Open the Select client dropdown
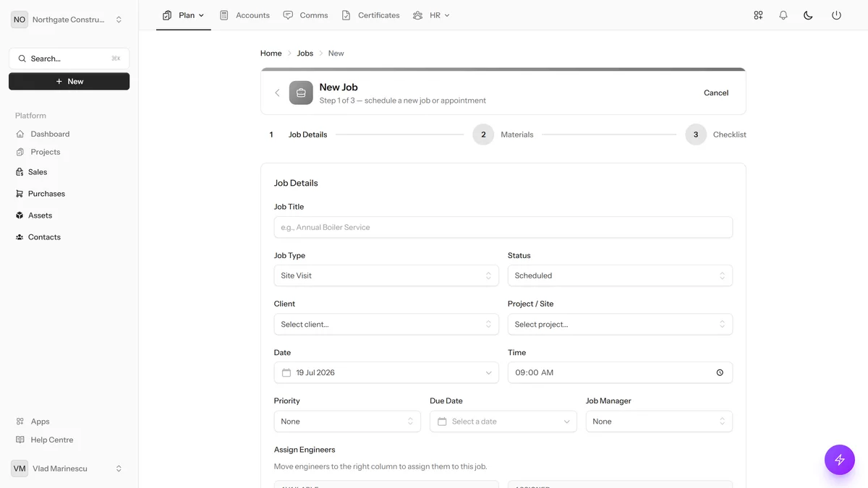Viewport: 868px width, 488px height. click(386, 324)
